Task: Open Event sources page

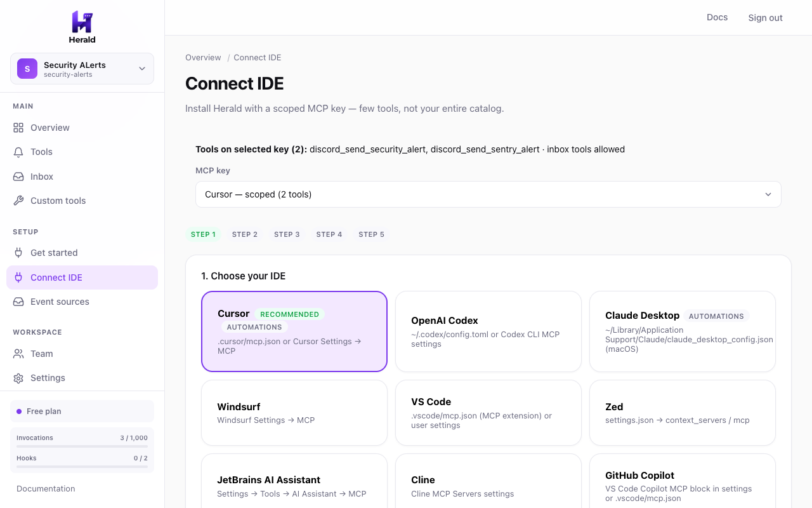Action: [x=82, y=302]
